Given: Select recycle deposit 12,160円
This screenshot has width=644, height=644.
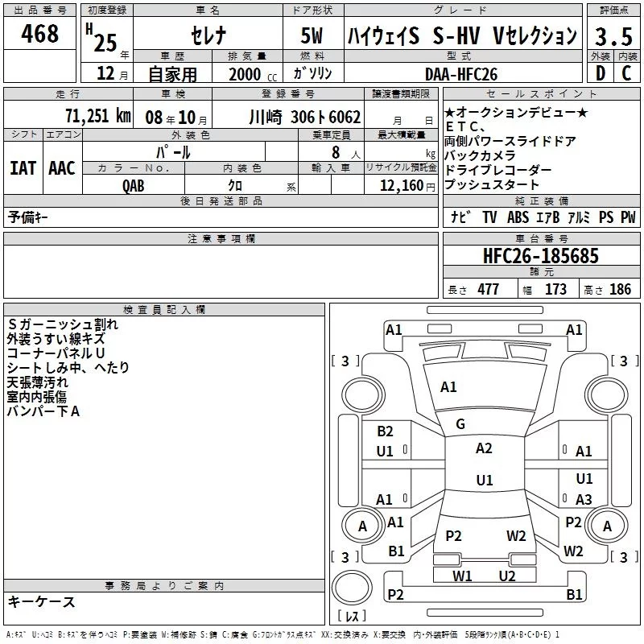Looking at the screenshot, I should pos(407,186).
